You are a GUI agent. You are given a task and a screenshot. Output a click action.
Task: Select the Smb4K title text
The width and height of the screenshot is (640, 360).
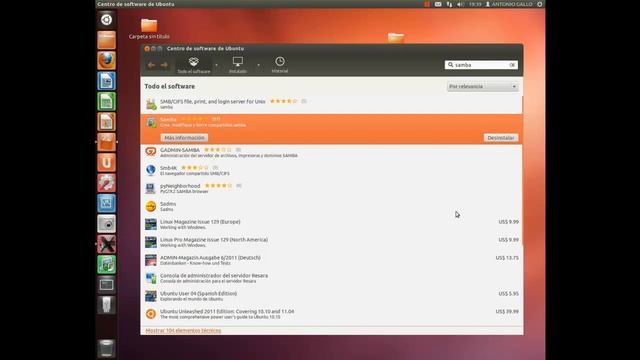coord(168,168)
